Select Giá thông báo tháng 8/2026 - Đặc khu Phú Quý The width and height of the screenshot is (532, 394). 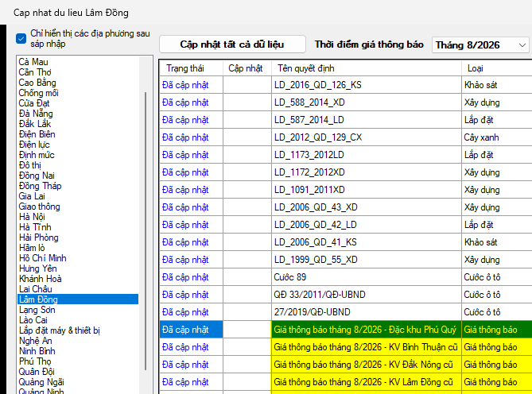(365, 330)
